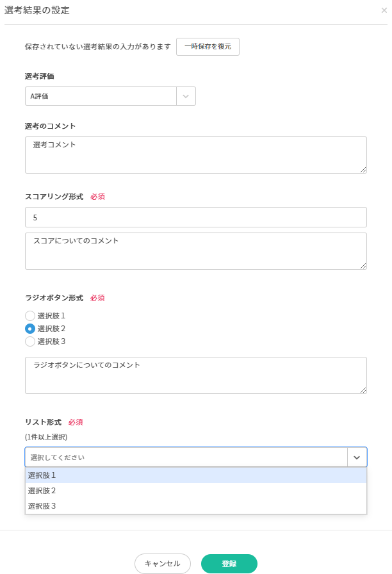Image resolution: width=392 pixels, height=574 pixels.
Task: Collapse list with the chevron arrow
Action: (357, 457)
